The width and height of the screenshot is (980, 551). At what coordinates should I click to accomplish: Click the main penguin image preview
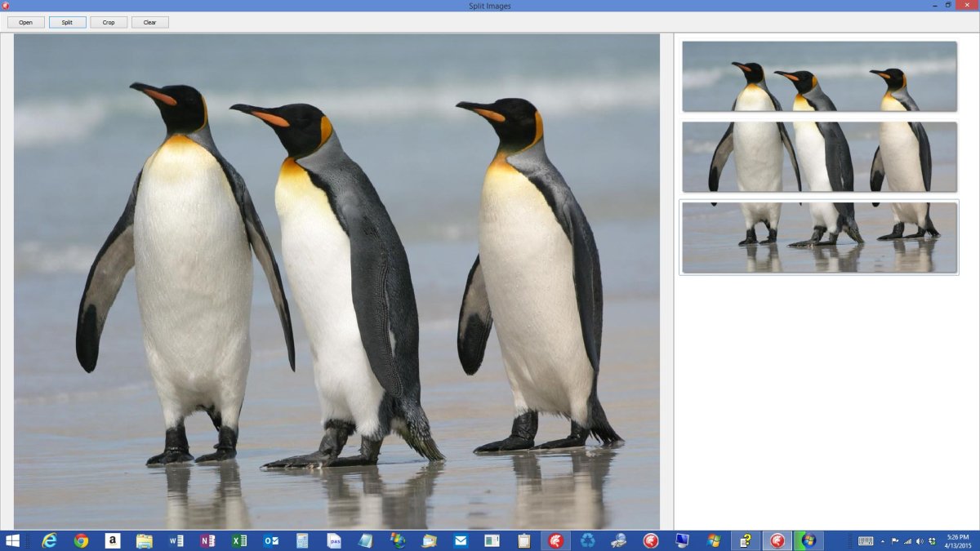click(x=336, y=281)
